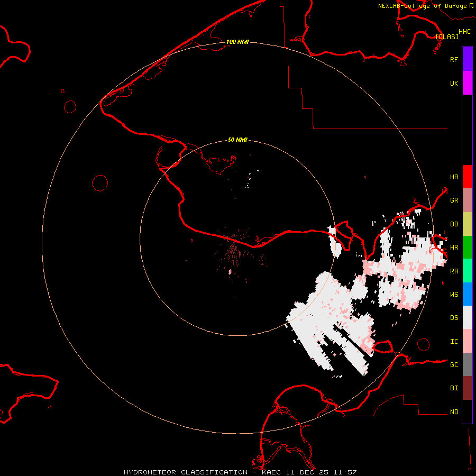Click the '11 DEC 25' date text
This screenshot has height=476, width=476.
307,472
